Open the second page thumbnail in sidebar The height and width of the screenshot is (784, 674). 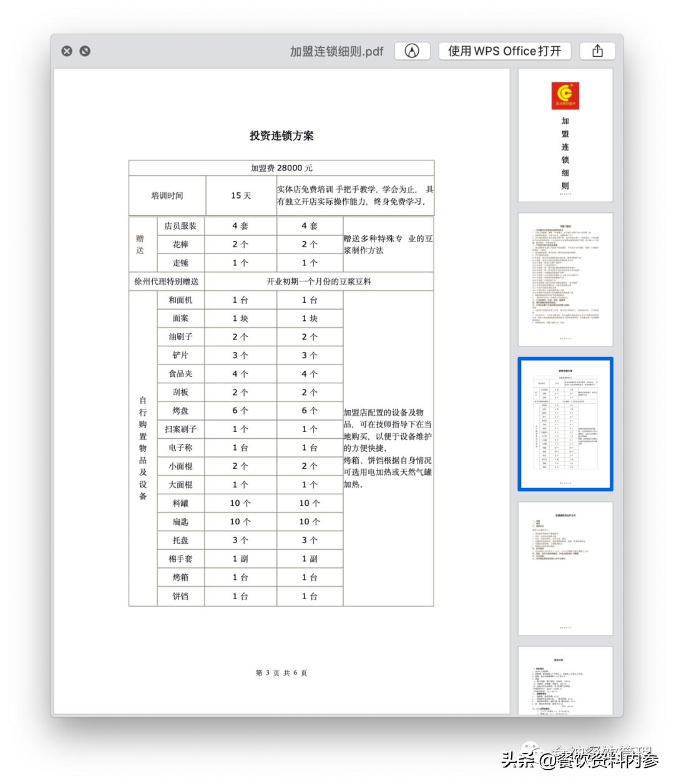click(565, 278)
